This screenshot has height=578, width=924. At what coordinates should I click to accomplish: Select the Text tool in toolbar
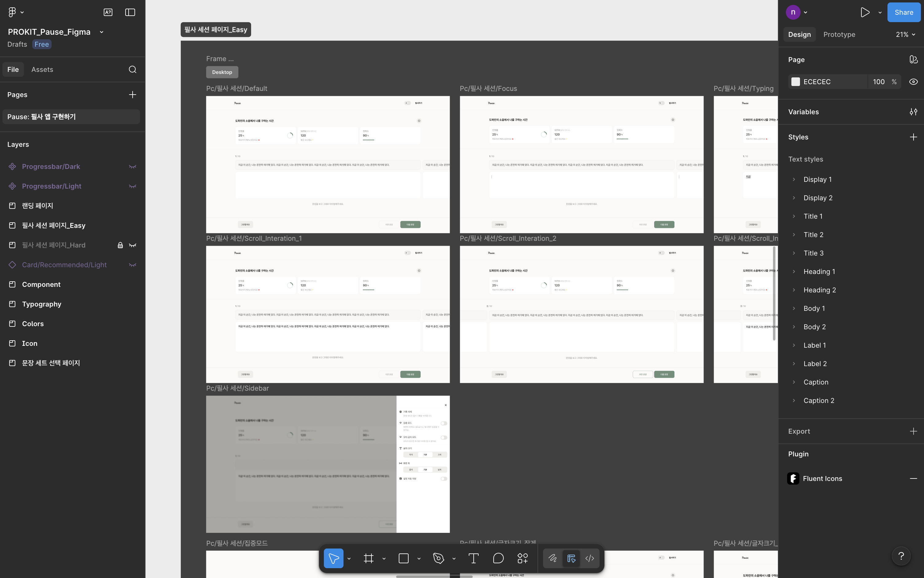(473, 559)
